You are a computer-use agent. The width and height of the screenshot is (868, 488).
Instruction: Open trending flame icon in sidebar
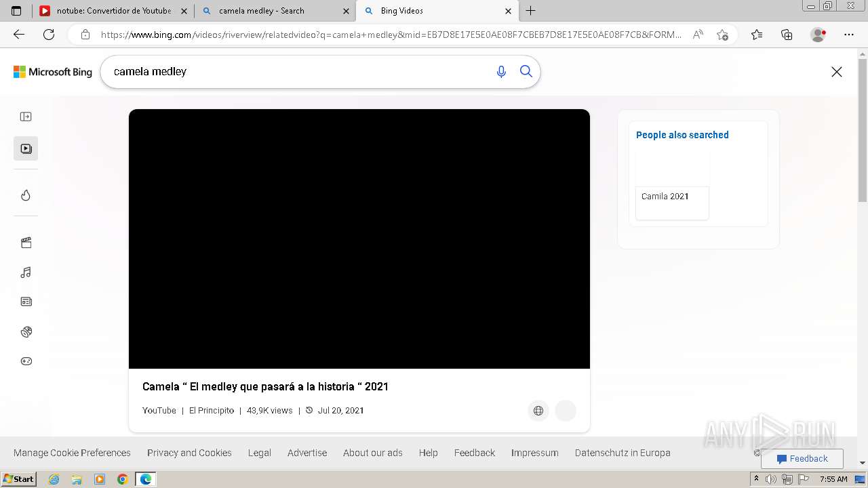[26, 195]
